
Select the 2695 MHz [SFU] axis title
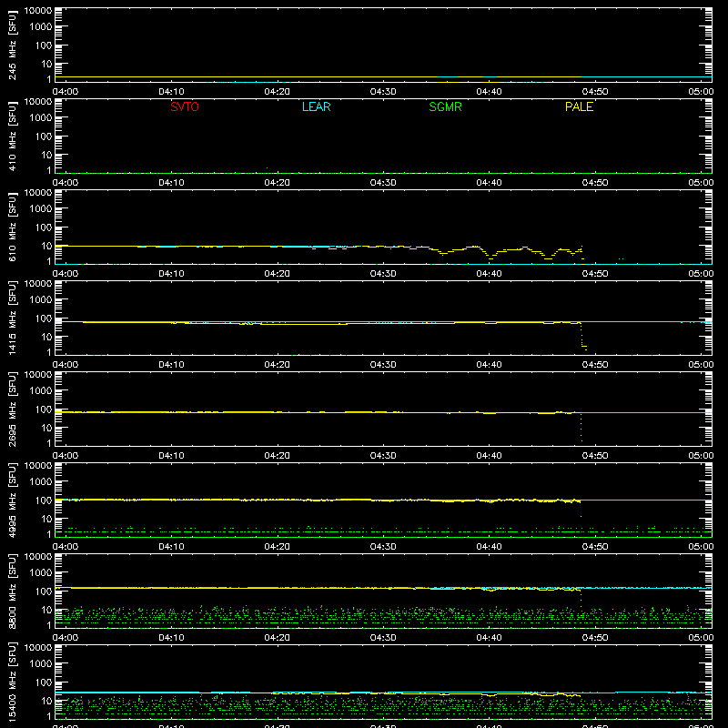point(12,409)
